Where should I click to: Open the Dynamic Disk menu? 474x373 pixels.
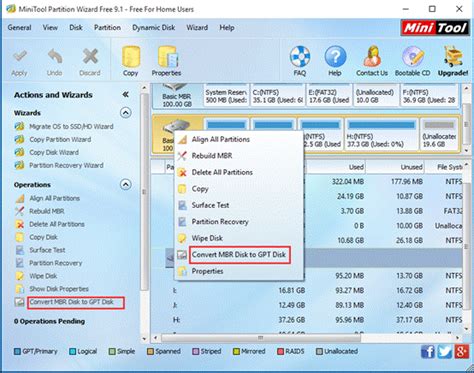point(153,28)
